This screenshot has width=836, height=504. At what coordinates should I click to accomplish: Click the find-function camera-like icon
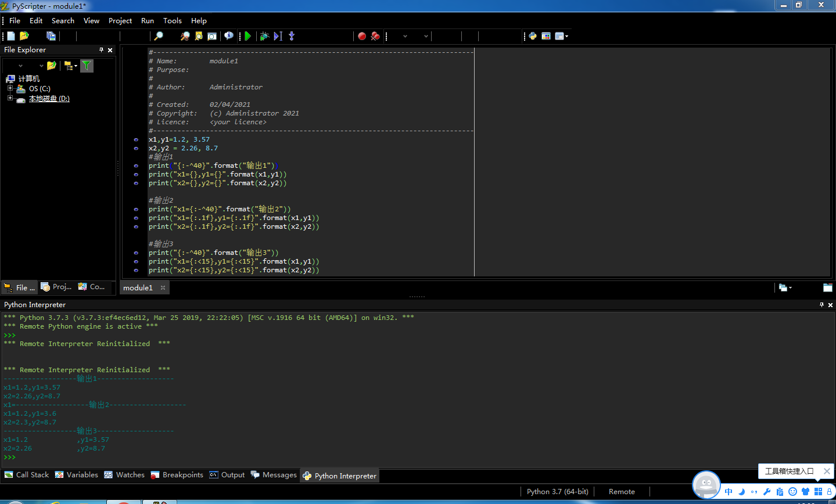point(212,36)
